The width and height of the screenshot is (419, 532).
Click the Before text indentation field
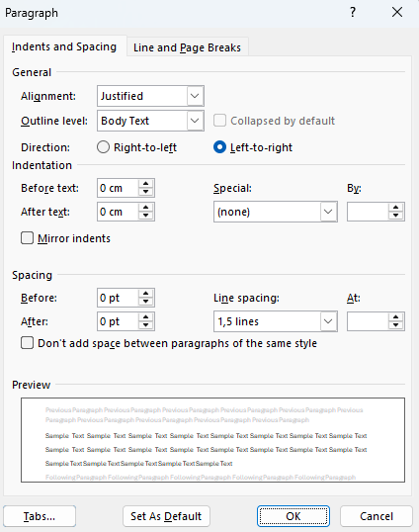(118, 188)
